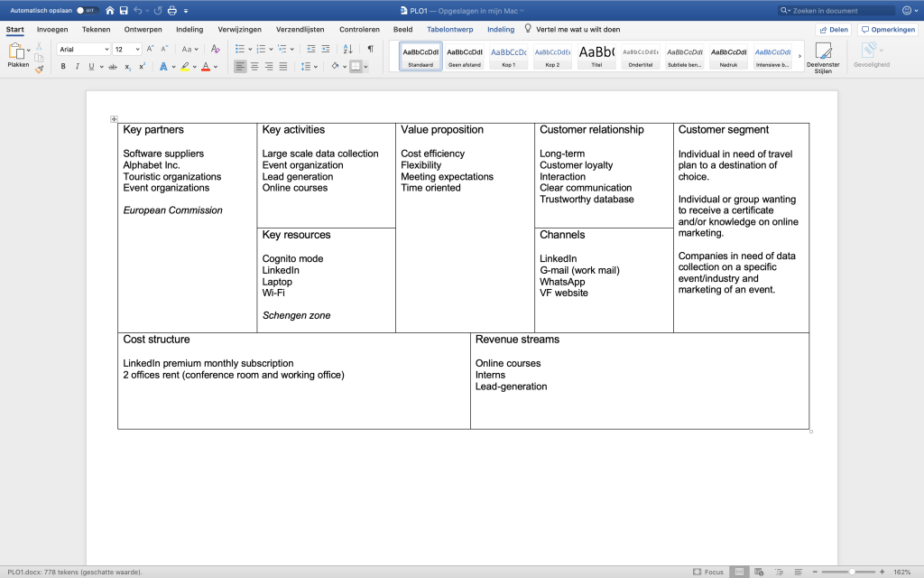Click the clear formatting icon
The height and width of the screenshot is (578, 924).
click(x=215, y=49)
